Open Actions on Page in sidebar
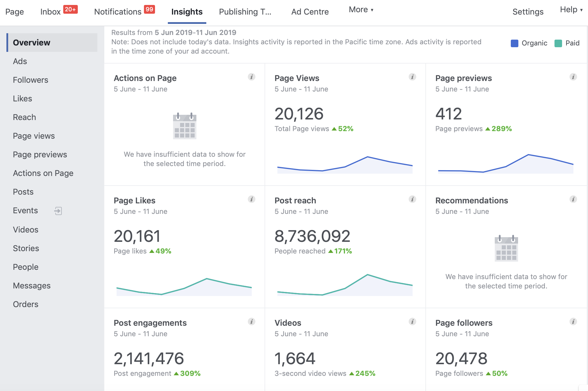 coord(43,173)
